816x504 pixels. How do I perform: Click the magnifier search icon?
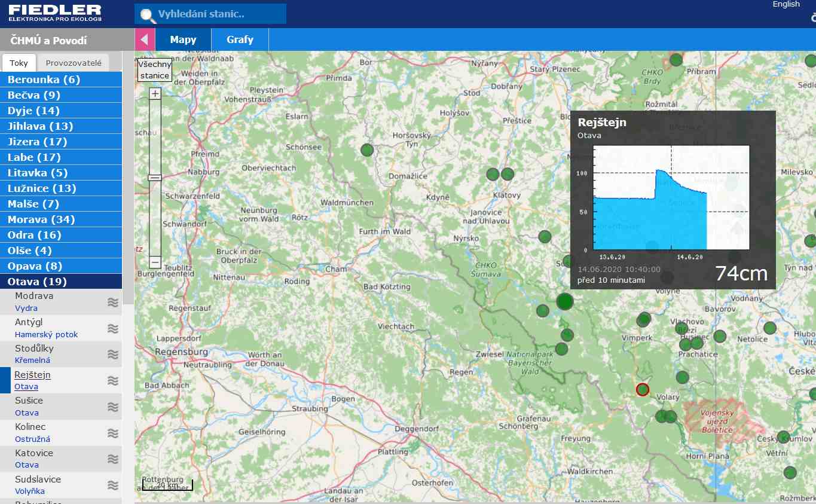click(x=148, y=14)
